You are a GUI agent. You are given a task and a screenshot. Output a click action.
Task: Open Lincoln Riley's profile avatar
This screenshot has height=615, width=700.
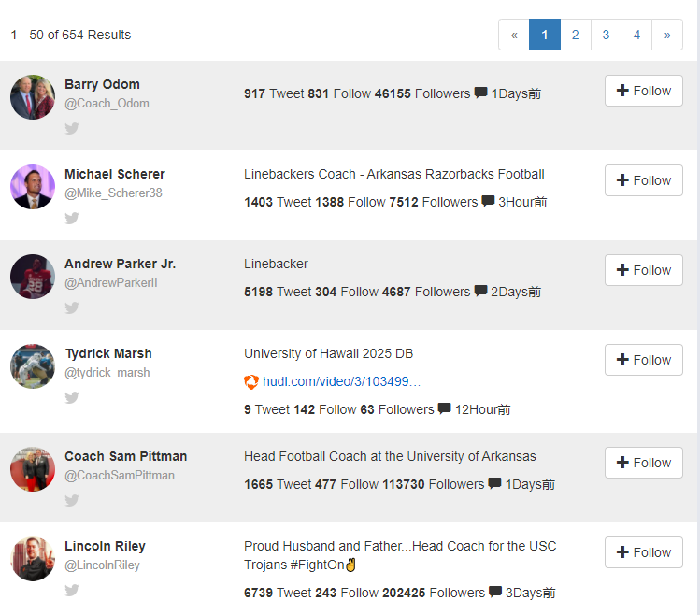coord(33,559)
